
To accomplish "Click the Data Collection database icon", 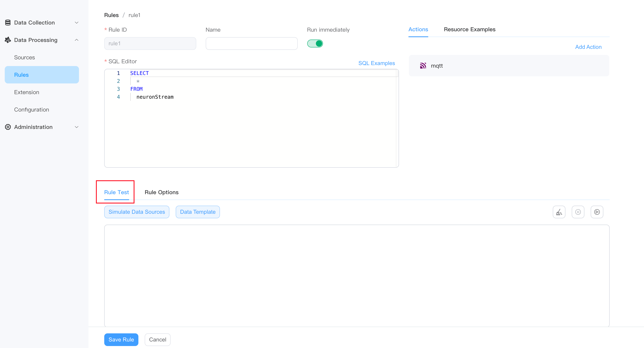I will tap(8, 23).
